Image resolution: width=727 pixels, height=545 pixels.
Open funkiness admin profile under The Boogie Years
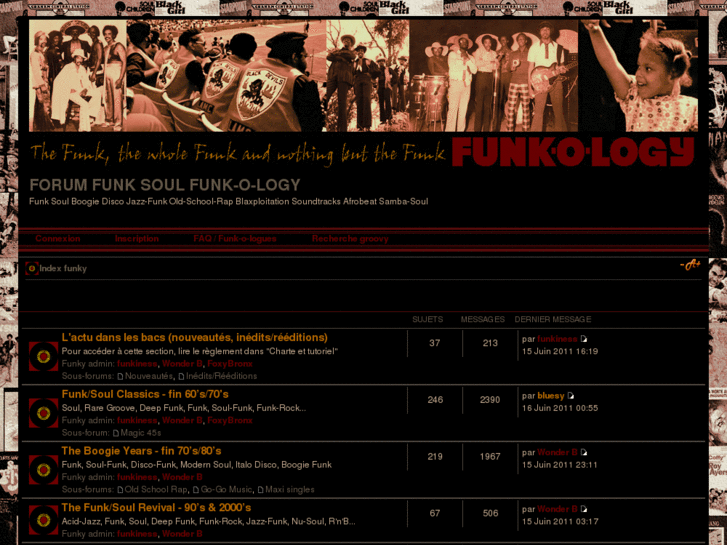pos(137,477)
